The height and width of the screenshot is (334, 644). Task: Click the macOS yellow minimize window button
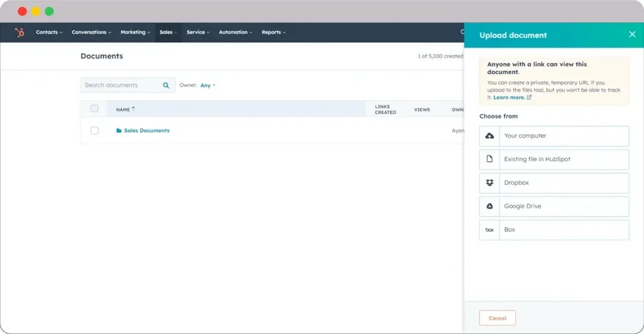pyautogui.click(x=36, y=11)
